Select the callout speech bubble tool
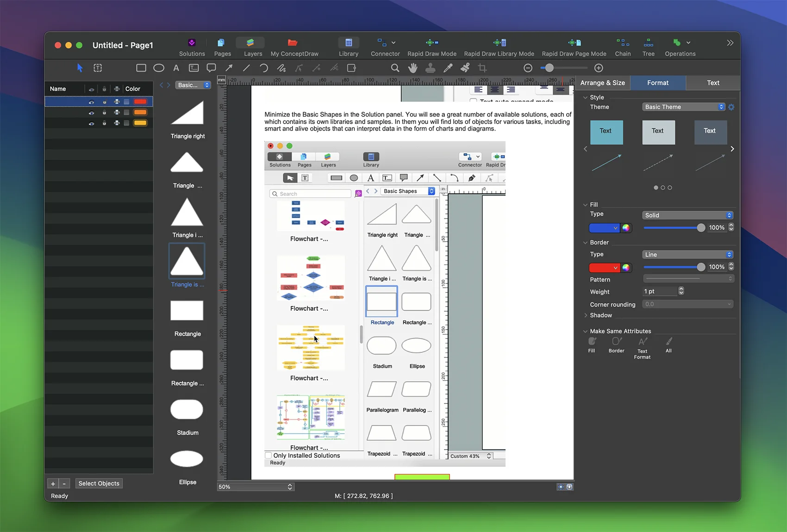Screen dimensions: 787x532 [x=211, y=68]
